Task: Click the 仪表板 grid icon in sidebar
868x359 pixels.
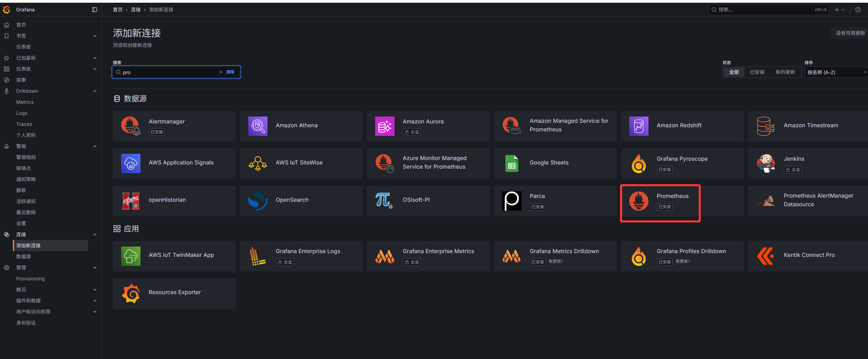Action: click(x=7, y=69)
